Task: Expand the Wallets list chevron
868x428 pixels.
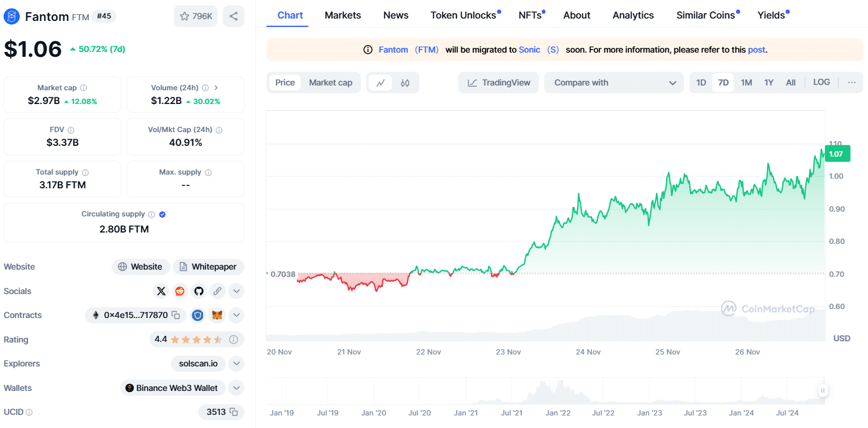Action: pyautogui.click(x=237, y=388)
